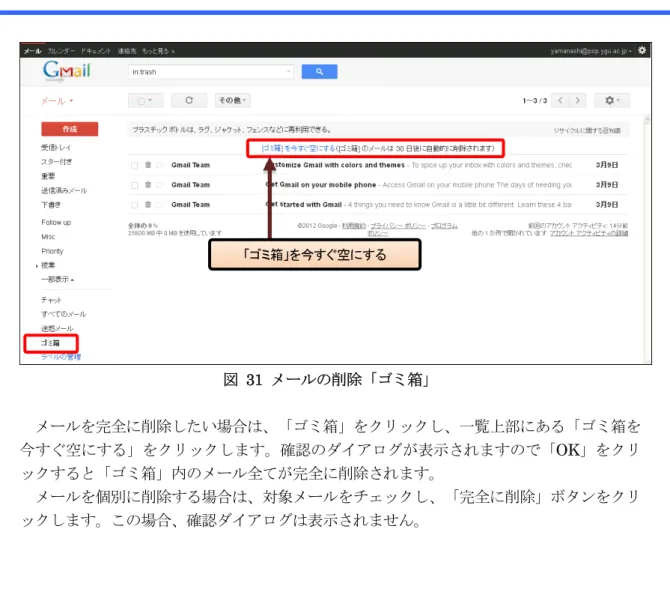This screenshot has width=670, height=589.
Task: Open もっと見る menu in top bar
Action: tap(159, 51)
